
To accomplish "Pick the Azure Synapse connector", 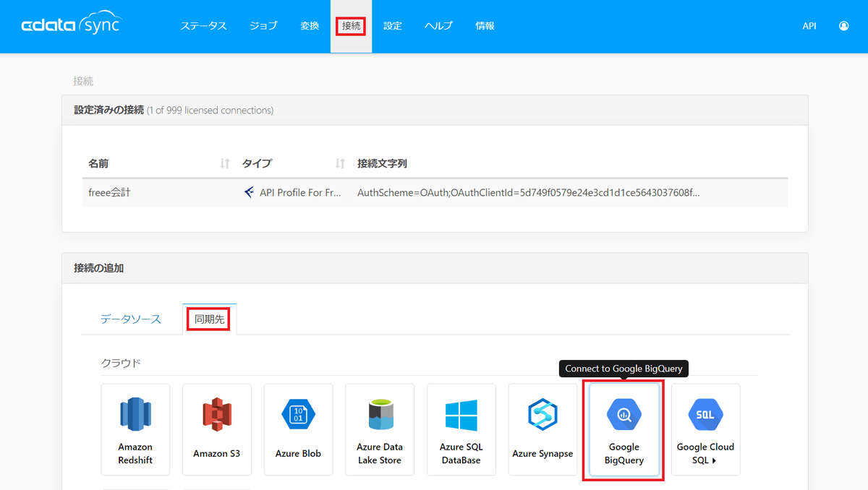I will pyautogui.click(x=542, y=429).
